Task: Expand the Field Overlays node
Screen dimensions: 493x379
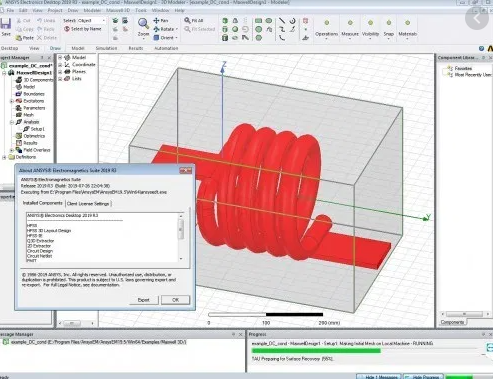Action: tap(12, 150)
